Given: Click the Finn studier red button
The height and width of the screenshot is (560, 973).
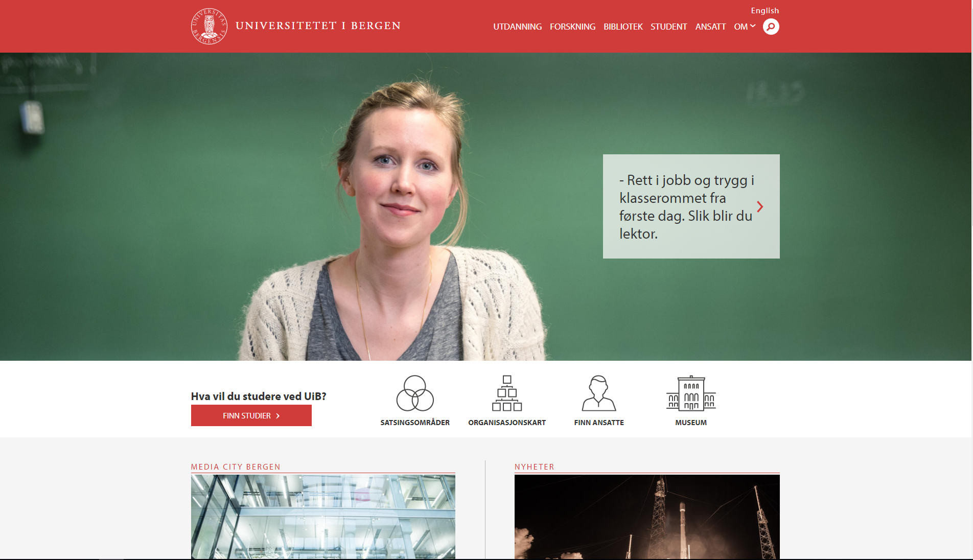Looking at the screenshot, I should (251, 415).
